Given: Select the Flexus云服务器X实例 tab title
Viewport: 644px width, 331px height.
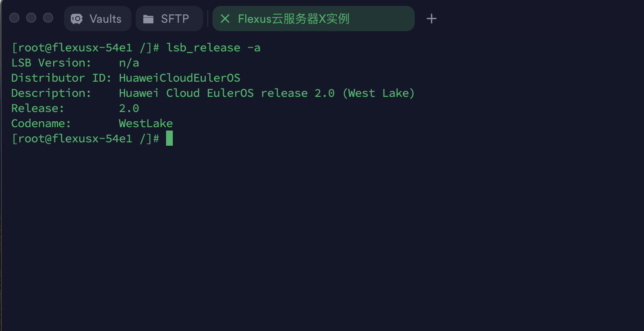Looking at the screenshot, I should click(x=293, y=19).
